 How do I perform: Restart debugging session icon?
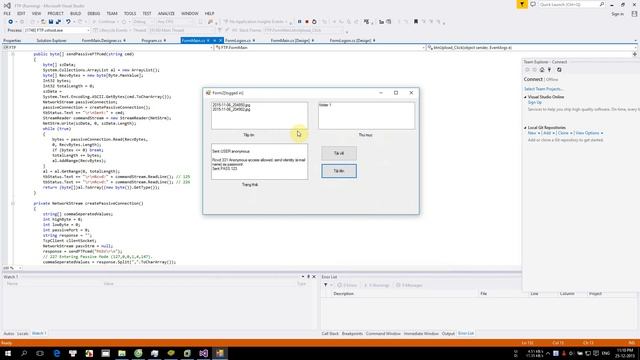[x=314, y=22]
